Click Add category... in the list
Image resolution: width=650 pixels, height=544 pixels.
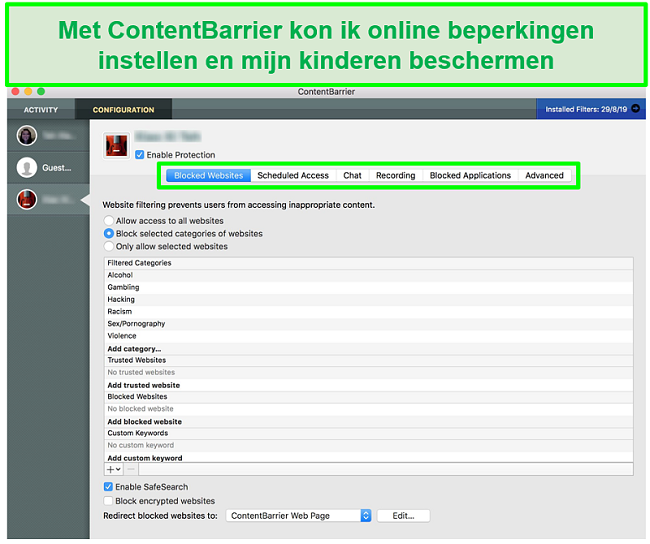[x=134, y=349]
